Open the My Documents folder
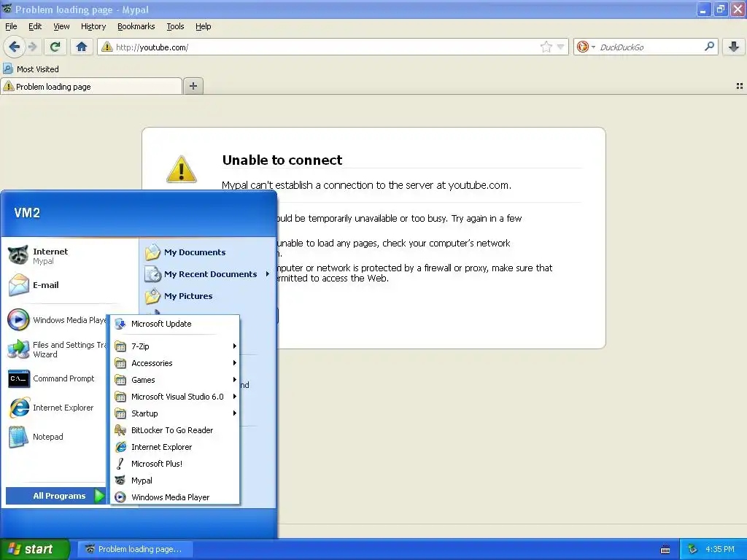The image size is (747, 560). coord(208,252)
